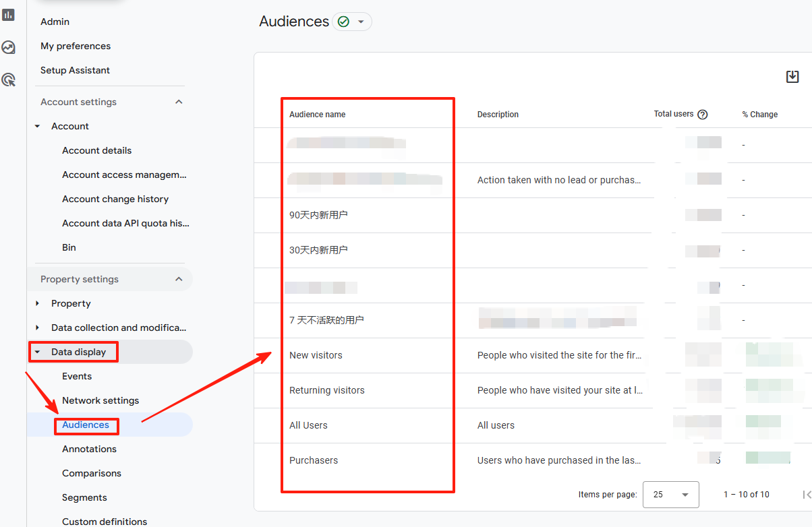The width and height of the screenshot is (812, 527).
Task: Click the Total users help icon
Action: 703,115
